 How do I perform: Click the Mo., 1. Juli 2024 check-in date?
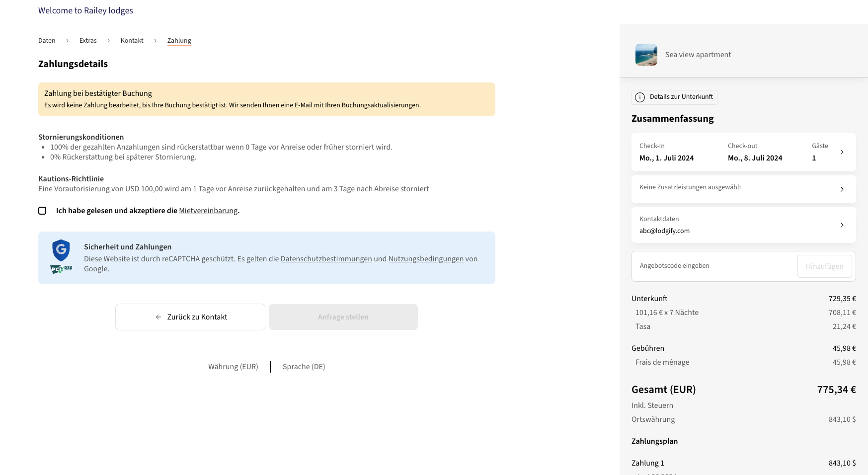[666, 158]
